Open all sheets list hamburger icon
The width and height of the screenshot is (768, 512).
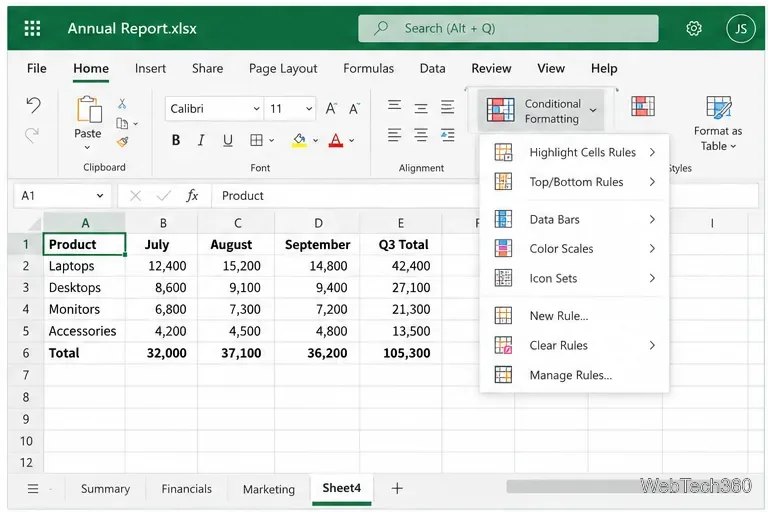click(x=33, y=488)
